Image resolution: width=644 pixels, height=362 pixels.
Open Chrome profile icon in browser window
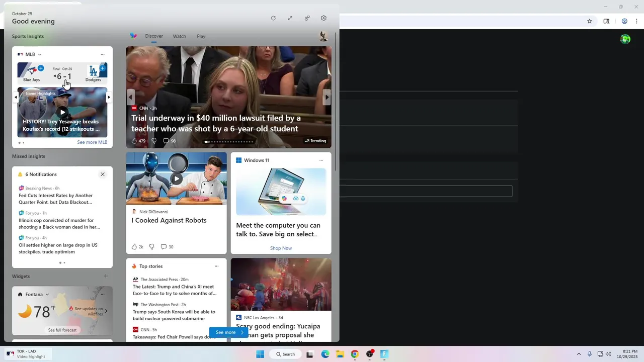pos(624,21)
